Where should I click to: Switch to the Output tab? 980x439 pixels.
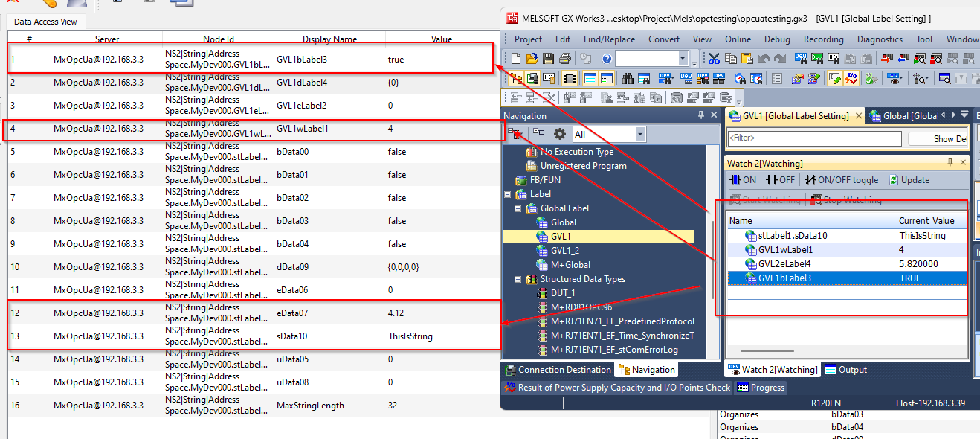pos(845,369)
